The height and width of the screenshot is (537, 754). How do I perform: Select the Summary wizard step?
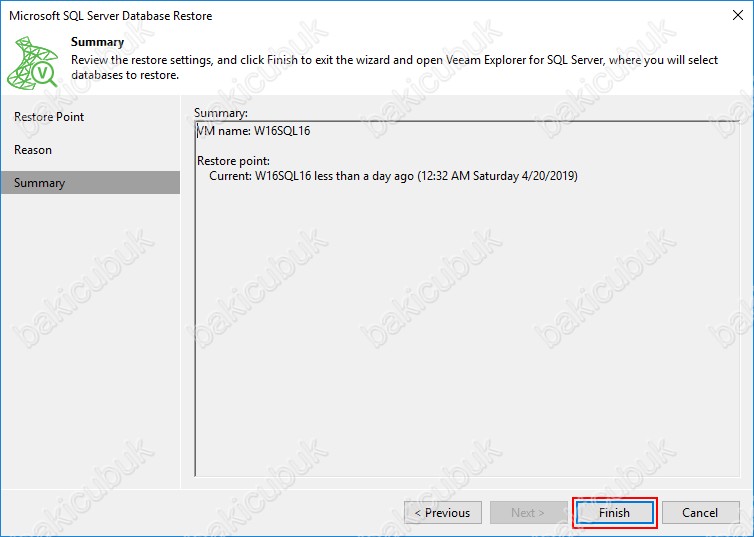(90, 183)
